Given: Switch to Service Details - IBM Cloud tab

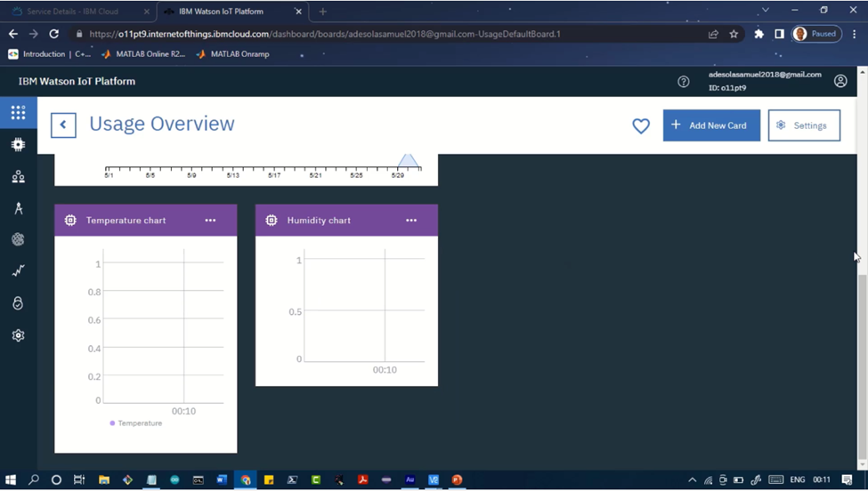Looking at the screenshot, I should pyautogui.click(x=79, y=11).
